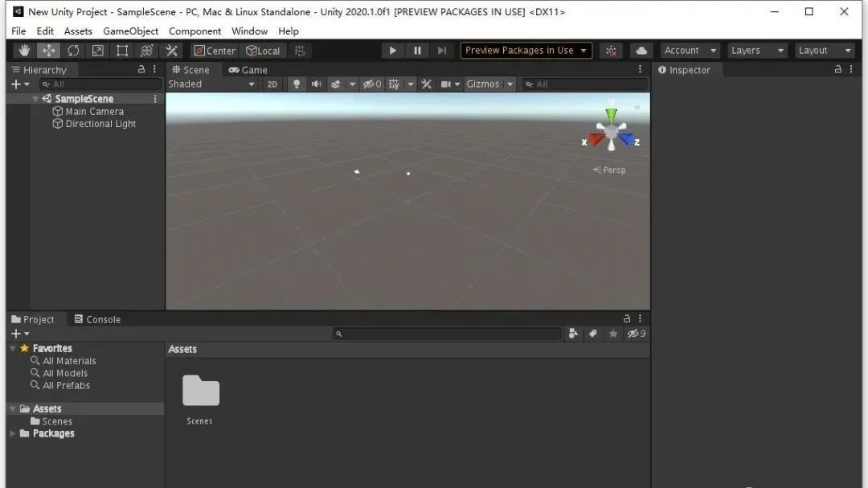The height and width of the screenshot is (488, 868).
Task: Select the Rotate tool
Action: [x=73, y=50]
